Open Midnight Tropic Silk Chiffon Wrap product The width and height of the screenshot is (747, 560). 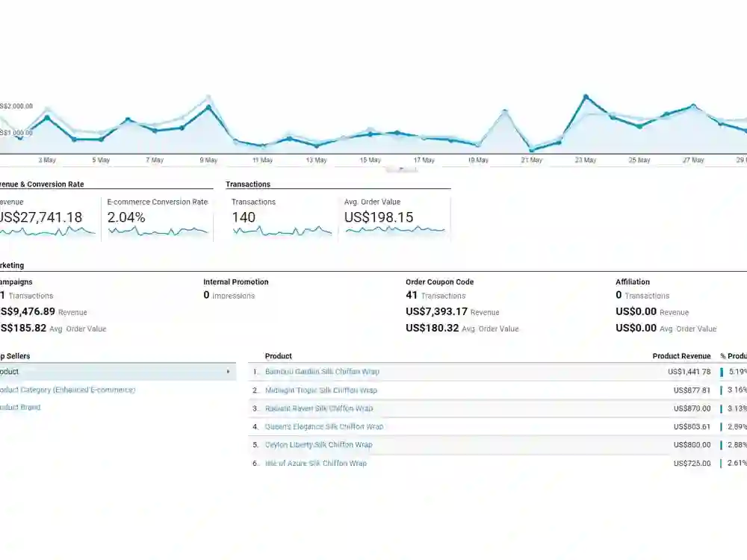pyautogui.click(x=321, y=390)
